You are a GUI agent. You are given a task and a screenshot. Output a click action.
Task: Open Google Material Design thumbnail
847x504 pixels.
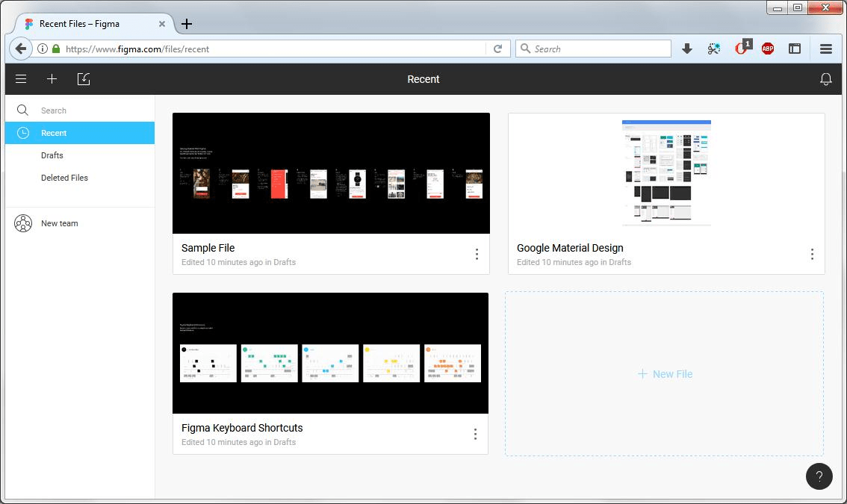[x=666, y=173]
